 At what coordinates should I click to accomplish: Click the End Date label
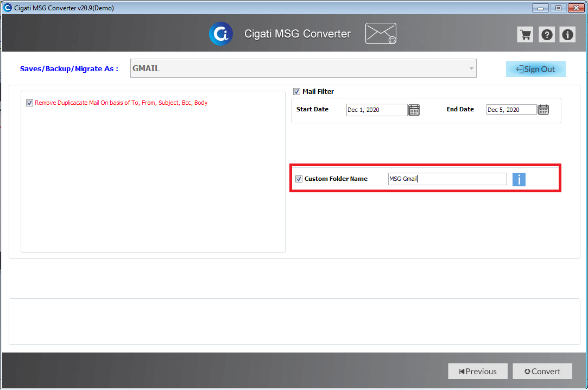(x=460, y=109)
